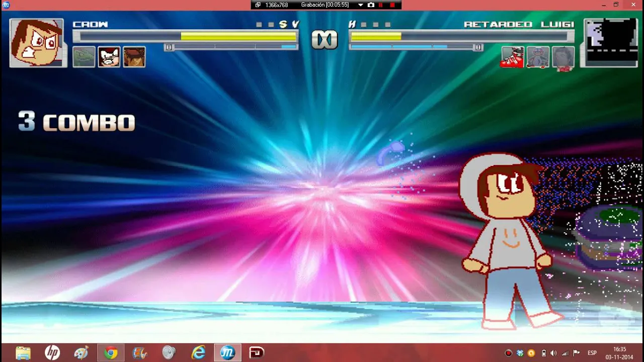Click Crow's angry face portrait
644x362 pixels.
point(37,43)
